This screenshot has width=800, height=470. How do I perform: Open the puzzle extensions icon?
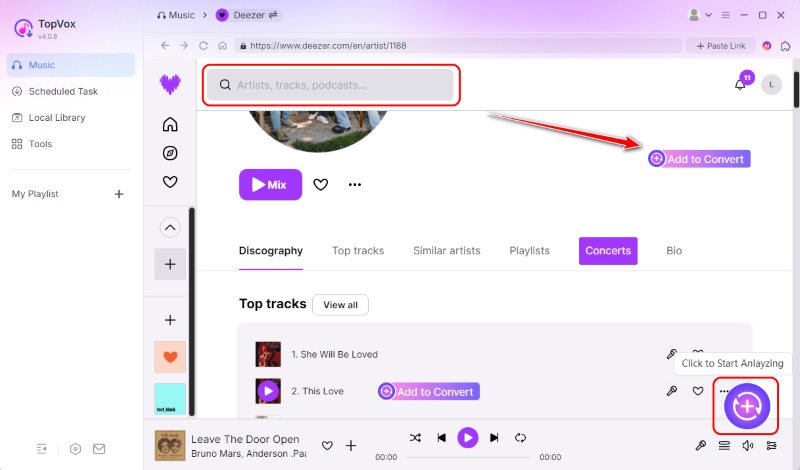click(786, 46)
